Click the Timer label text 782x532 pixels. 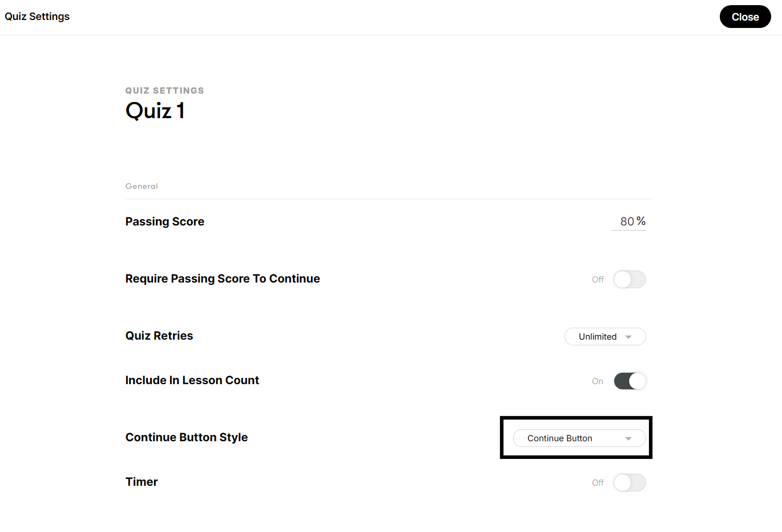(x=142, y=482)
